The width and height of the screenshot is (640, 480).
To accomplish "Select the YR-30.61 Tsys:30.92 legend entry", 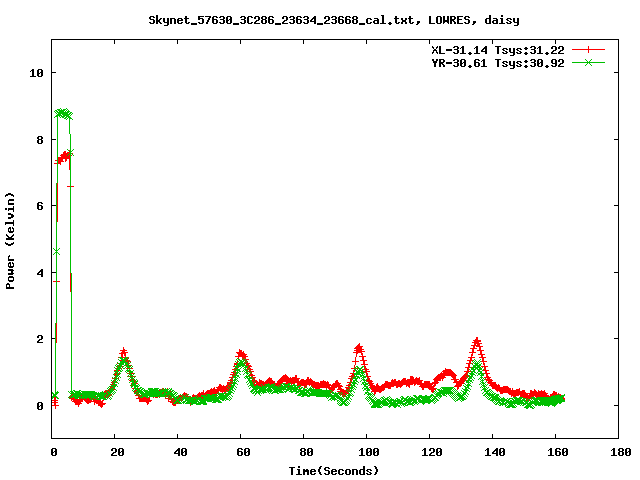I will pos(498,63).
